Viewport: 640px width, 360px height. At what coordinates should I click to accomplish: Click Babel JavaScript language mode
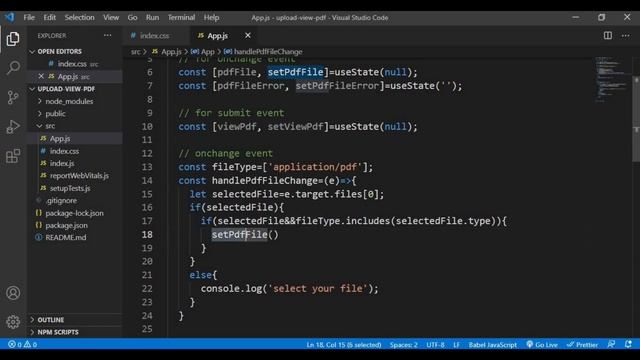coord(493,345)
